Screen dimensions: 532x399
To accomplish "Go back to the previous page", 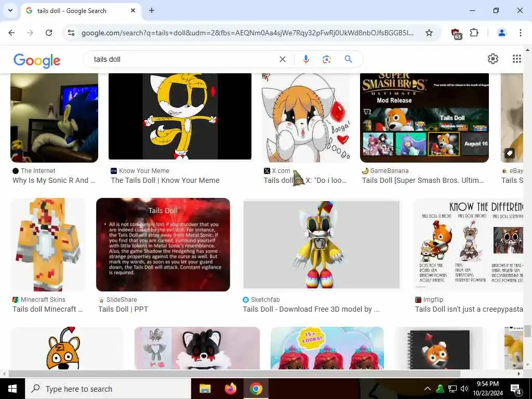I will tap(11, 33).
